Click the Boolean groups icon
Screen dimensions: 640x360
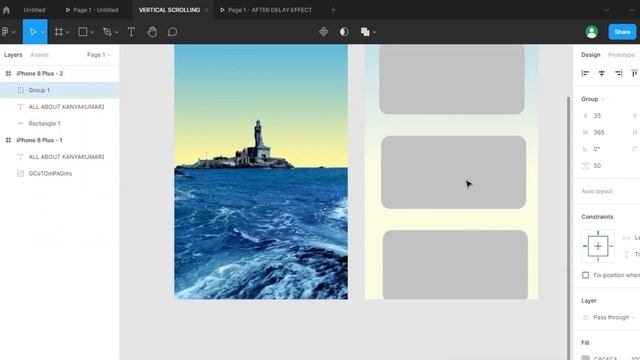[365, 32]
